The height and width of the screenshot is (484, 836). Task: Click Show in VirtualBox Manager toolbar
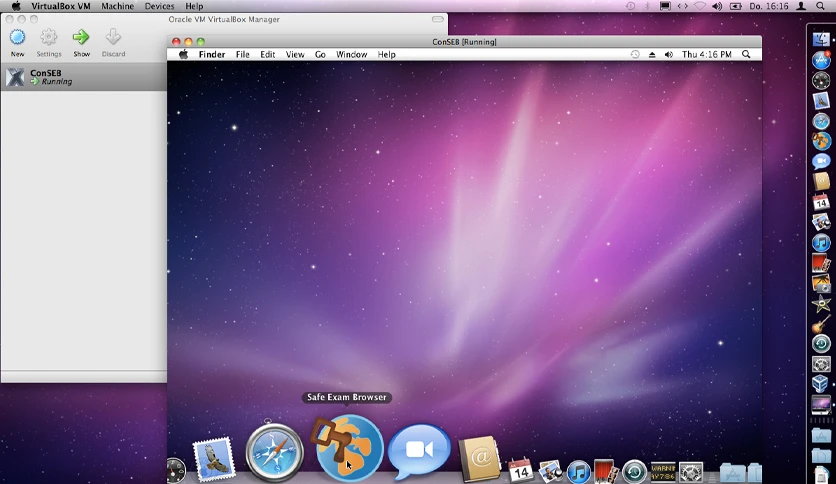pyautogui.click(x=81, y=43)
